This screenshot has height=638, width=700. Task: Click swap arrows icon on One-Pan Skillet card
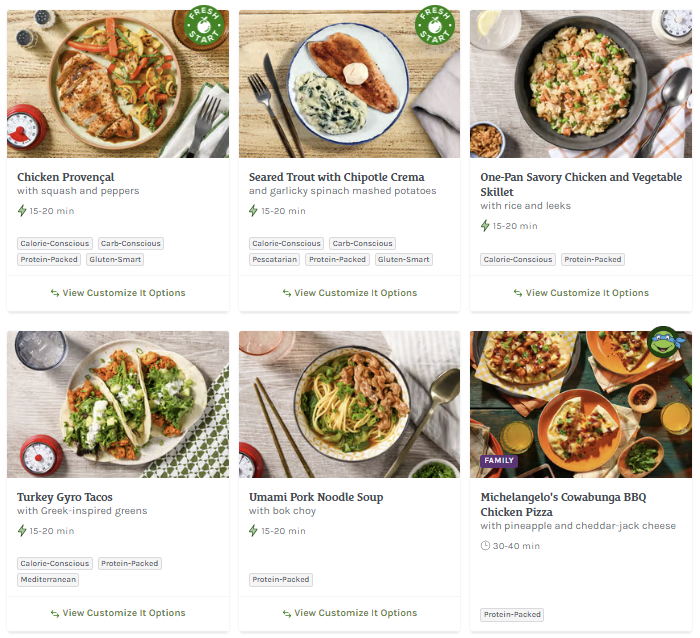pyautogui.click(x=518, y=293)
